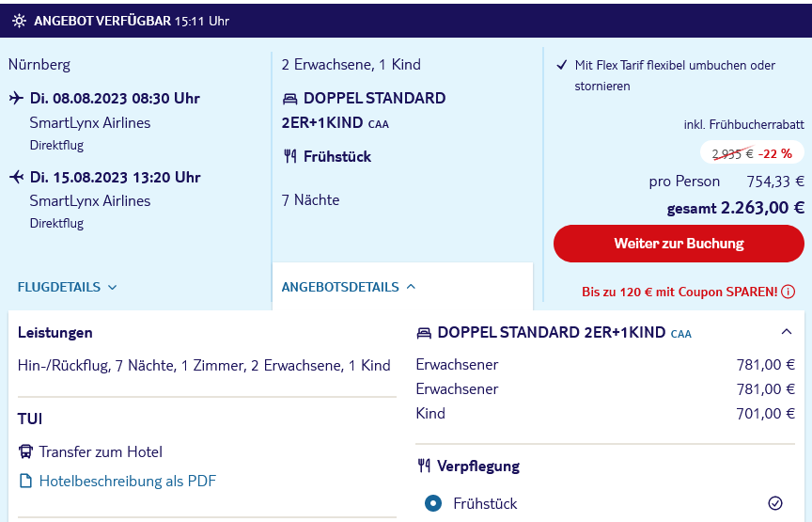The height and width of the screenshot is (522, 812).
Task: Collapse the Doppel Standard 2ER+1Kind price breakdown
Action: click(786, 332)
